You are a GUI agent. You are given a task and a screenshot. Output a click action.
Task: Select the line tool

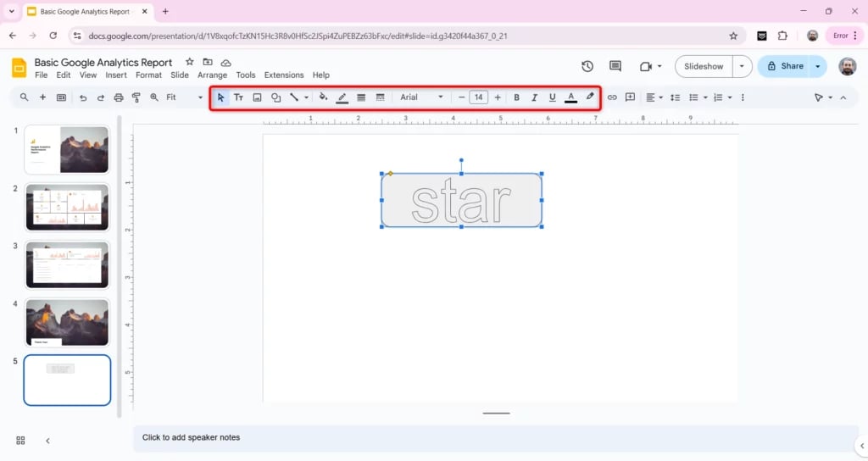pyautogui.click(x=294, y=97)
